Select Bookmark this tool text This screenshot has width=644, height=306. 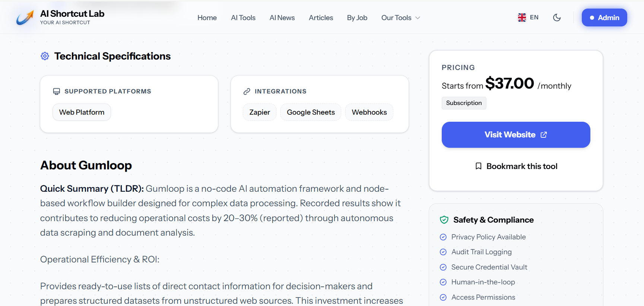pos(522,166)
